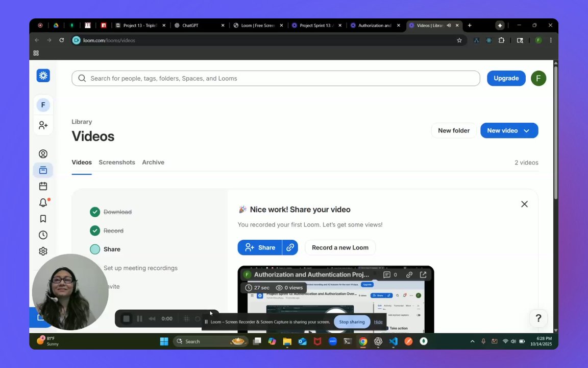Stop the recording with square button
Viewport: 588px width, 368px height.
(x=127, y=319)
